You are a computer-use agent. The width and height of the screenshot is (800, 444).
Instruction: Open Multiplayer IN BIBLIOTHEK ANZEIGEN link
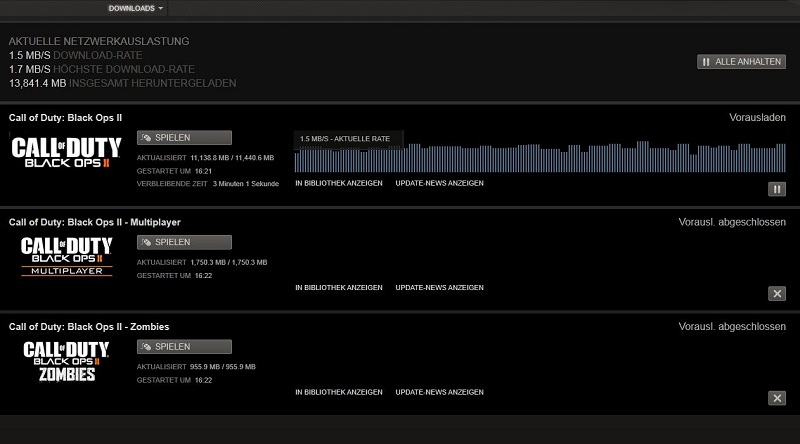coord(339,288)
